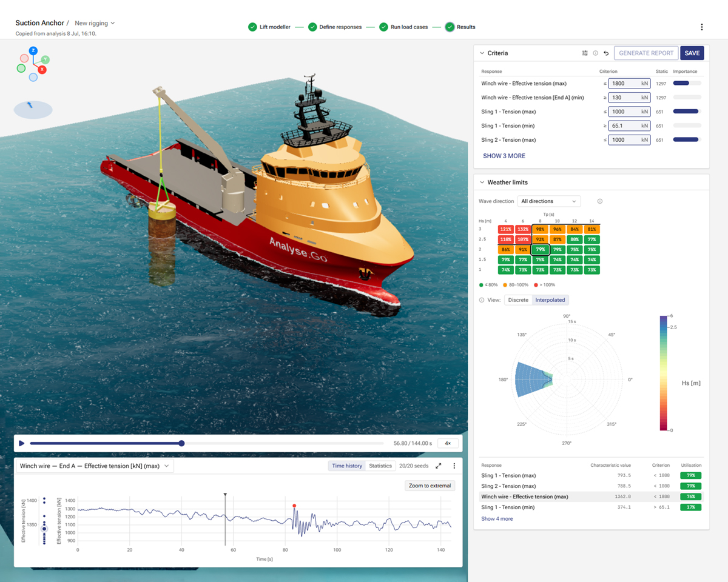The width and height of the screenshot is (728, 582).
Task: Click the red extremal point on chart
Action: pos(294,506)
